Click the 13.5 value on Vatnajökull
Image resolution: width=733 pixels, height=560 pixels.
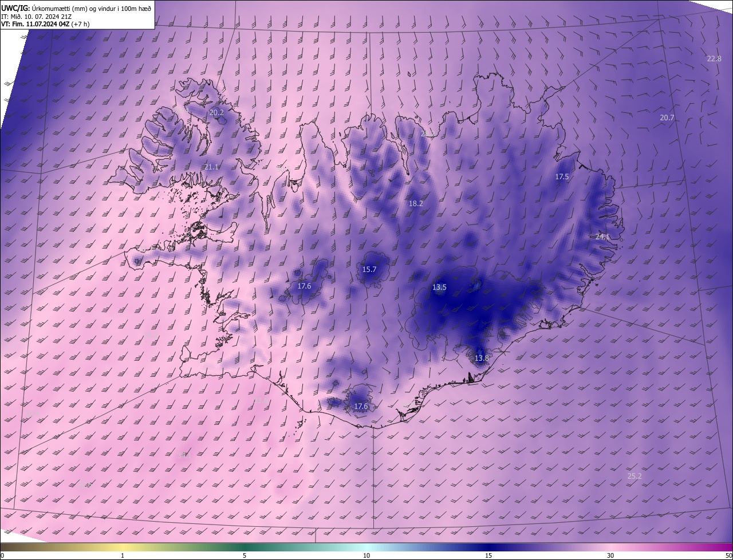pyautogui.click(x=439, y=287)
